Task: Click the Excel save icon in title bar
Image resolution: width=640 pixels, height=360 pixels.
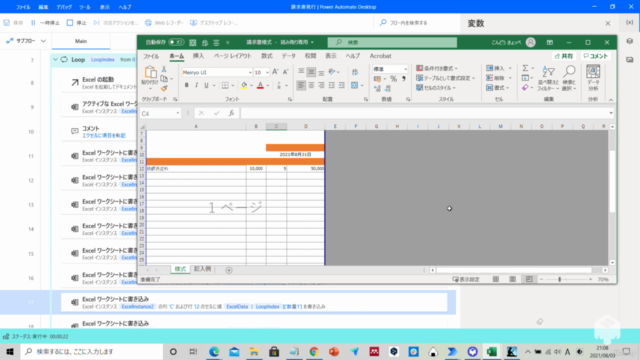Action: point(193,42)
